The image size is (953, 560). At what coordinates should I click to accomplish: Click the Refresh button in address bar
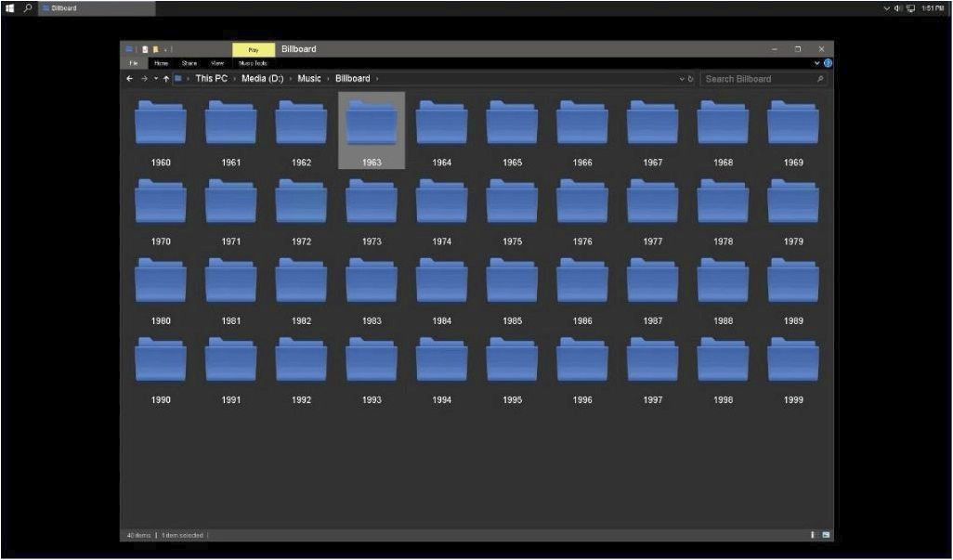691,79
